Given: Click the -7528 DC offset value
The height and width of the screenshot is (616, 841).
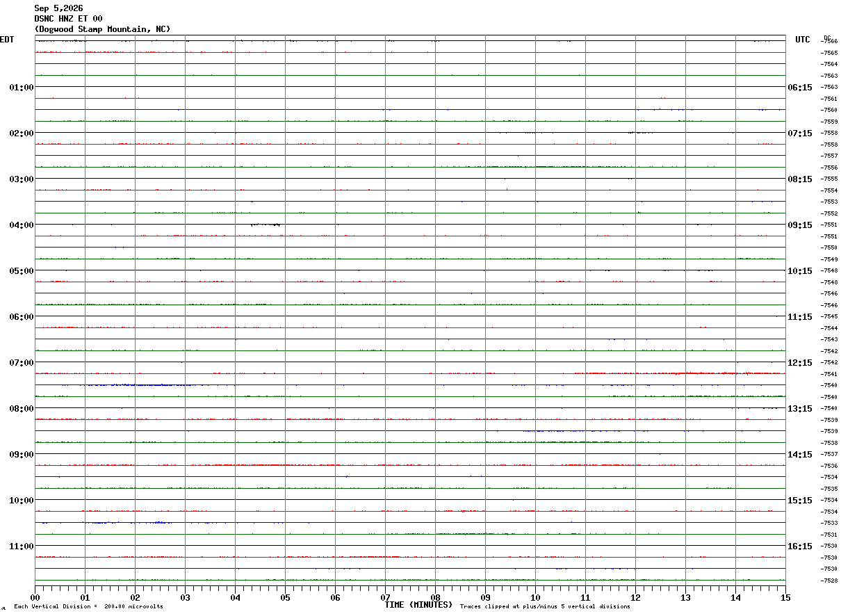Looking at the screenshot, I should pos(828,581).
